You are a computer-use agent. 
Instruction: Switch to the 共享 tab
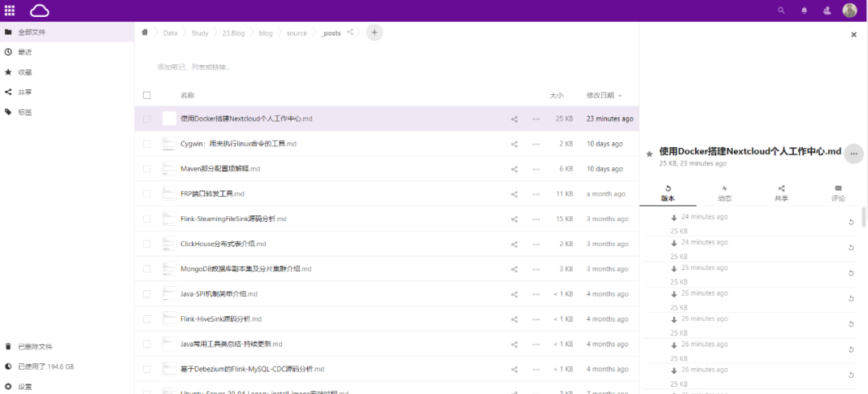(781, 194)
